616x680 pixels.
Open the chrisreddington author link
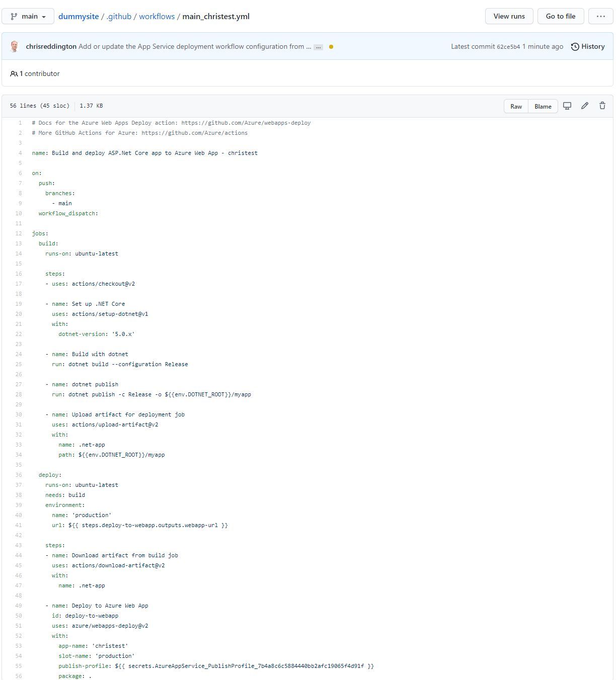[x=51, y=46]
